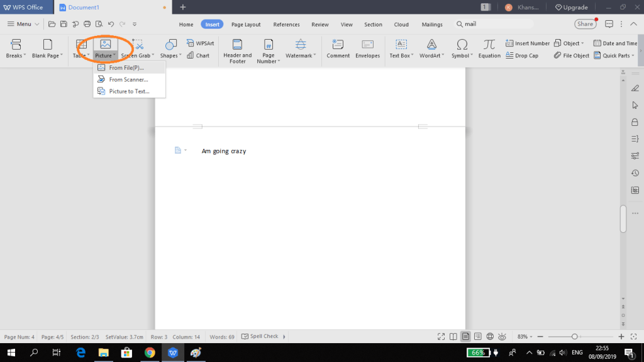
Task: Switch to the print layout view button
Action: 465,336
